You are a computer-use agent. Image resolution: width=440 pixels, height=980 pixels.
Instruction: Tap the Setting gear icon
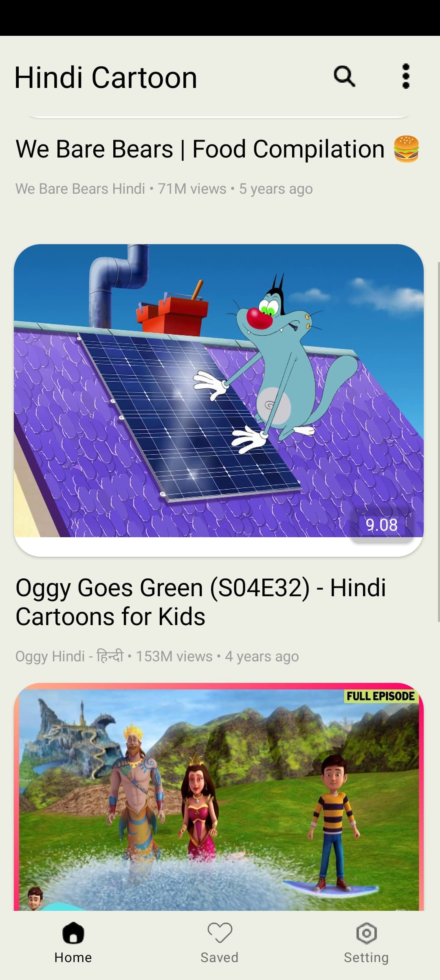coord(366,933)
